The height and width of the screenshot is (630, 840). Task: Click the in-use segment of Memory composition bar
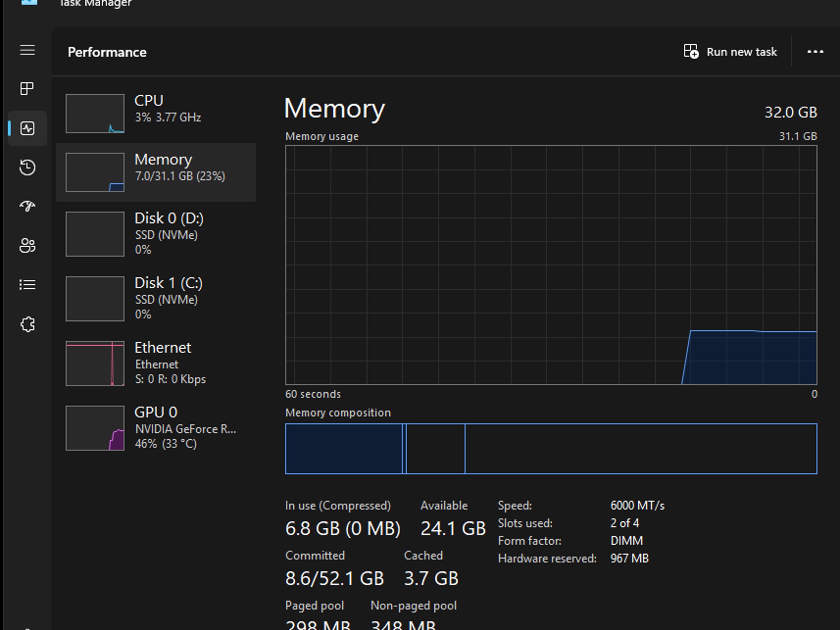344,449
